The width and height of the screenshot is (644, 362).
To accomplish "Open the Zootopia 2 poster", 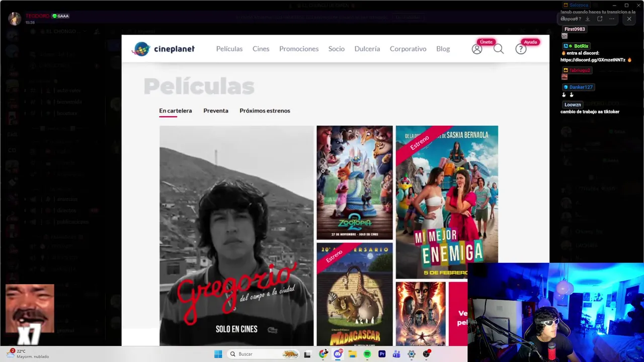I will click(x=355, y=183).
